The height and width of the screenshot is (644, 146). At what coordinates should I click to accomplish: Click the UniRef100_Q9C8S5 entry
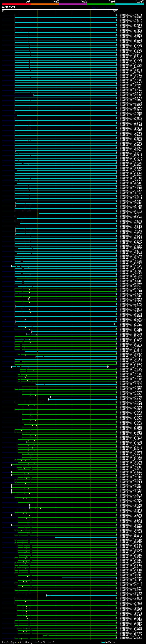point(131,95)
